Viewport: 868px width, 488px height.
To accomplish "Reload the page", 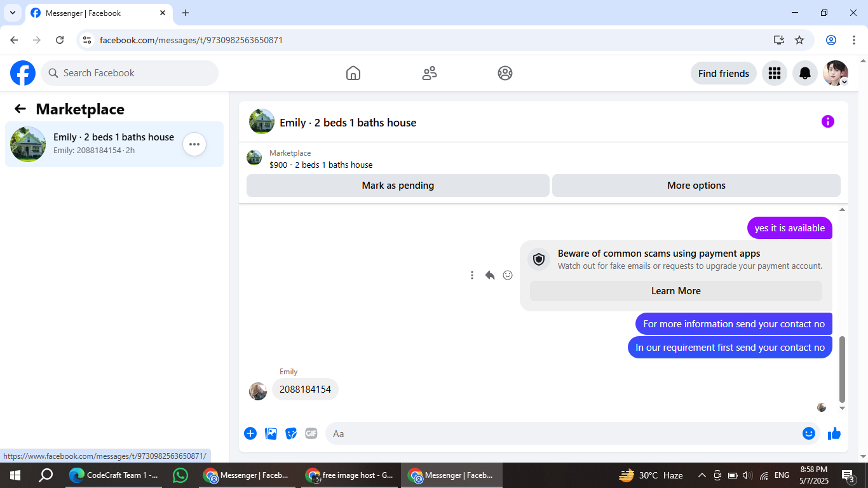I will 60,40.
